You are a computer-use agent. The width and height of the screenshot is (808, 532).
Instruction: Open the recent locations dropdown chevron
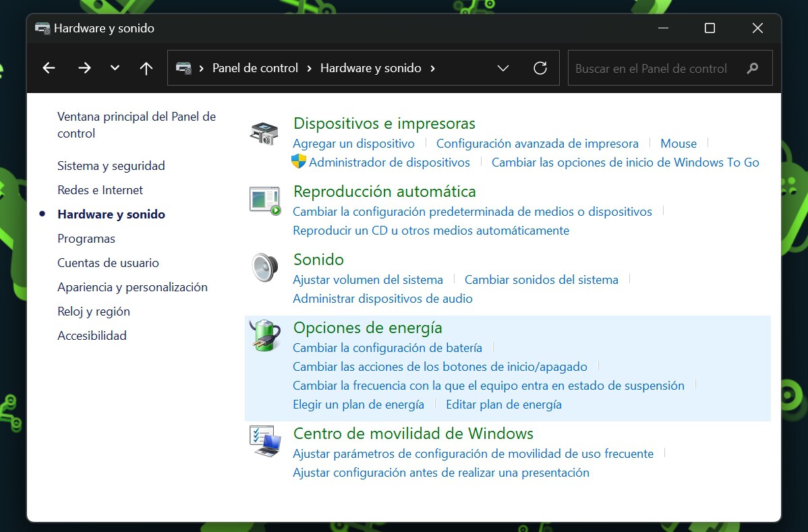[115, 68]
